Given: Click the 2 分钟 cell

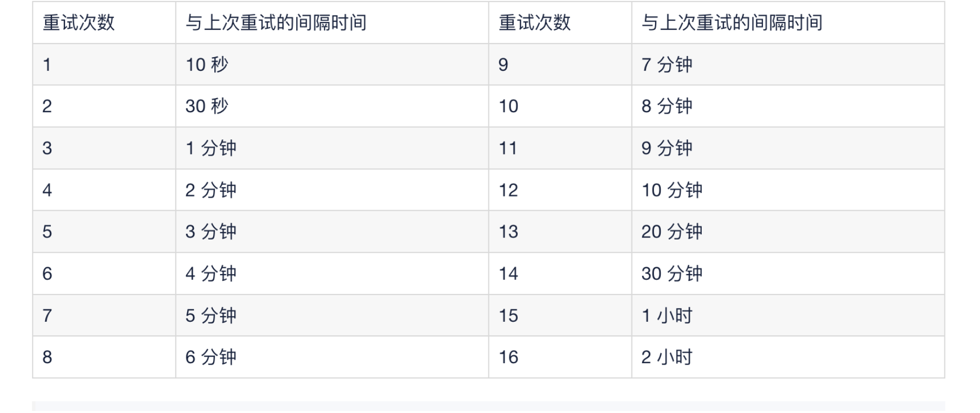Looking at the screenshot, I should [211, 190].
